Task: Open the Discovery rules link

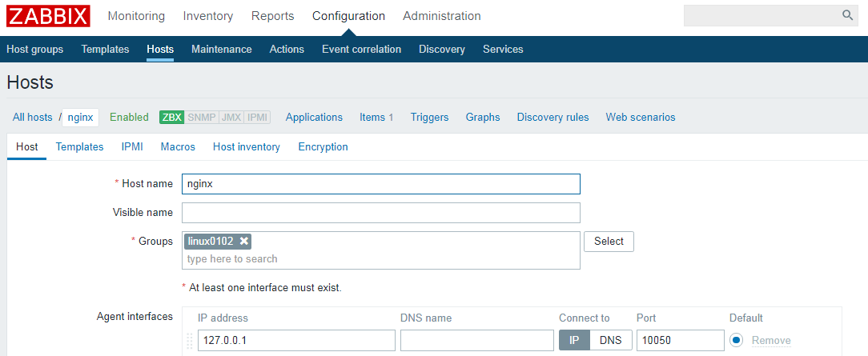Action: pyautogui.click(x=553, y=118)
